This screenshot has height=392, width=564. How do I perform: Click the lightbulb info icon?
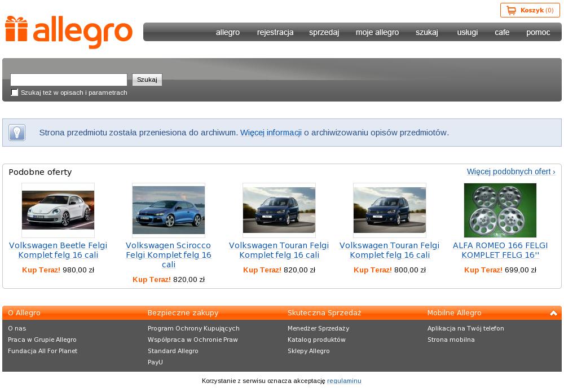tap(17, 133)
